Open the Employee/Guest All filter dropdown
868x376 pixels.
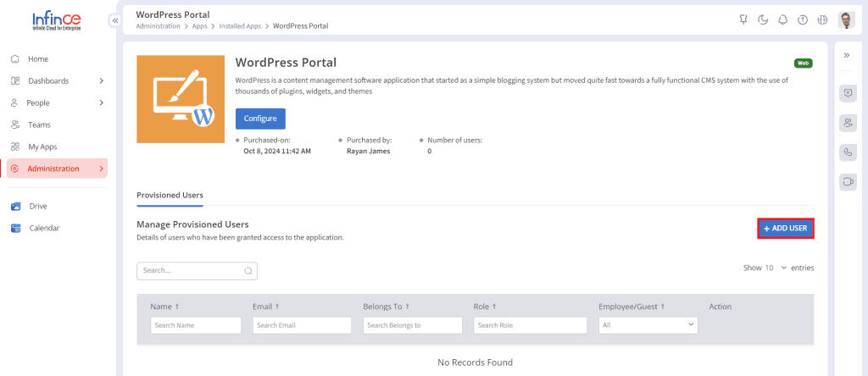[648, 325]
